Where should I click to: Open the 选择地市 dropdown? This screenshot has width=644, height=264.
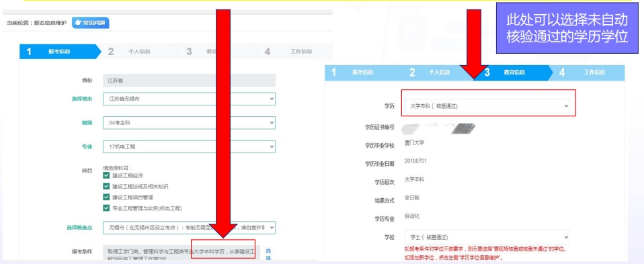(x=189, y=99)
